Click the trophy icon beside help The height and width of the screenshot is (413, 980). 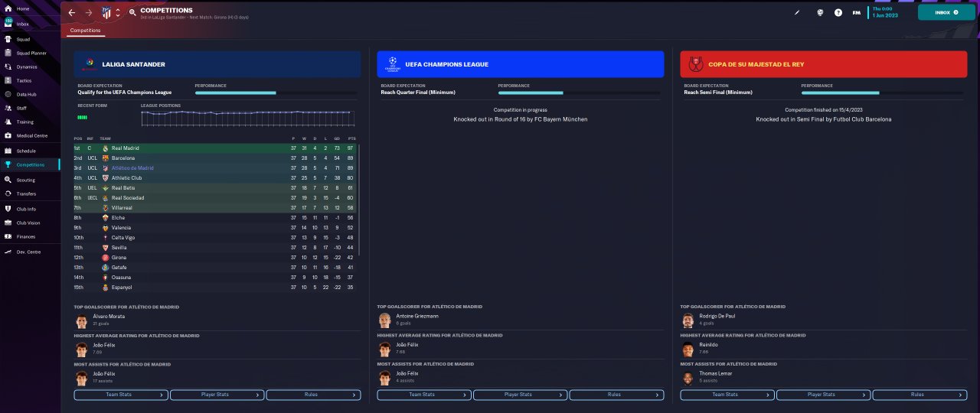pos(820,13)
